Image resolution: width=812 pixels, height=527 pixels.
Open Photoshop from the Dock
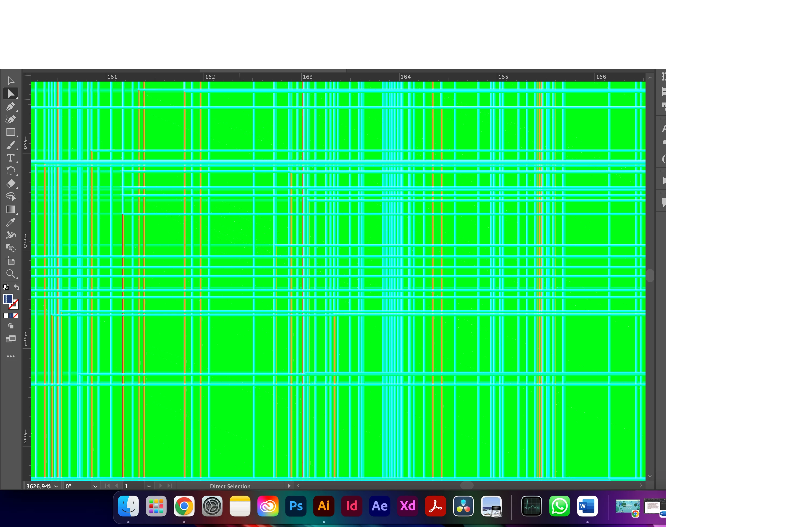pyautogui.click(x=296, y=506)
